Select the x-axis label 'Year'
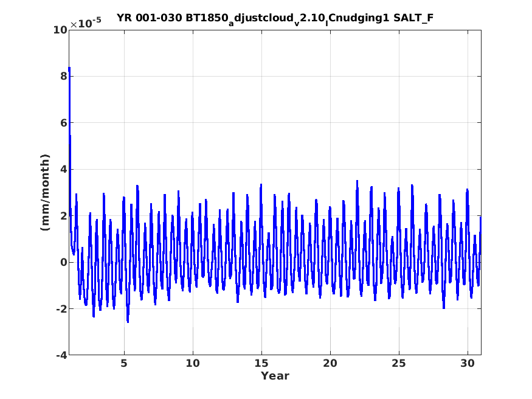Viewport: 532px width, 399px height. [x=275, y=376]
